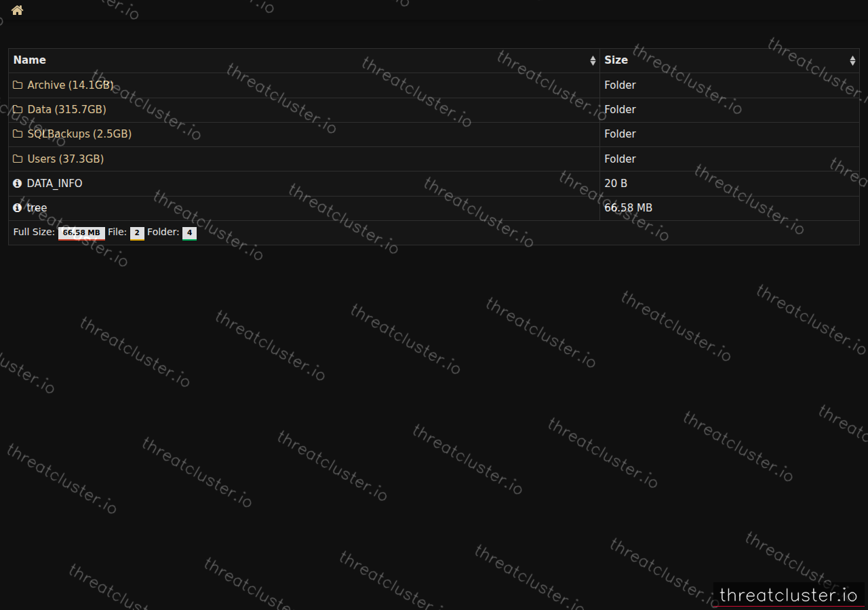Click the Folder size cell of Users row
This screenshot has width=868, height=610.
[730, 159]
